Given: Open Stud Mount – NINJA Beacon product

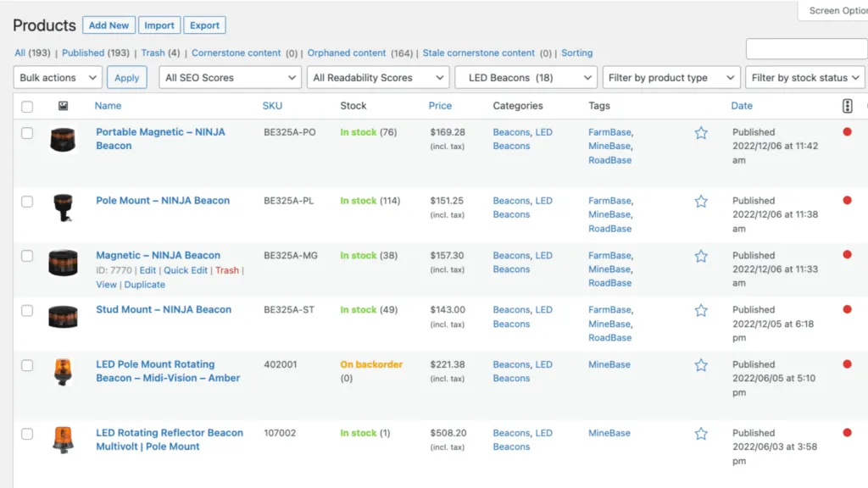Looking at the screenshot, I should click(x=164, y=310).
